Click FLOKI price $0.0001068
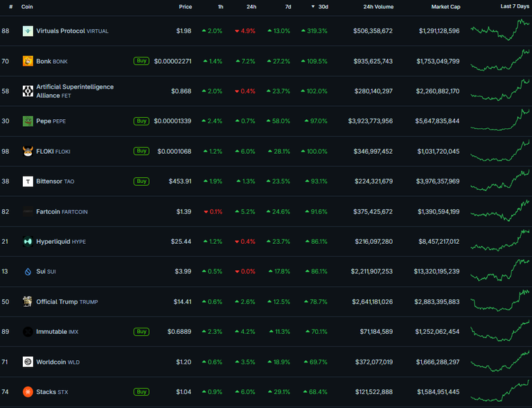 175,151
